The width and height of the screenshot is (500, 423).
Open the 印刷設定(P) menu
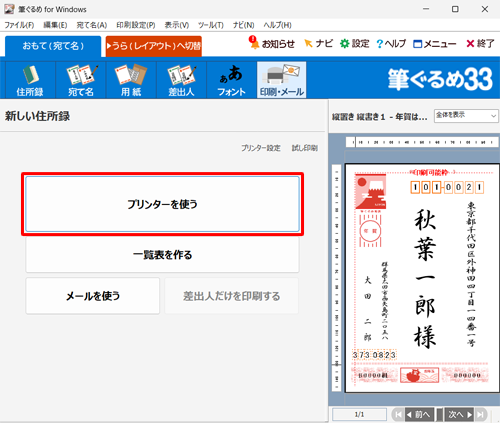[x=136, y=25]
